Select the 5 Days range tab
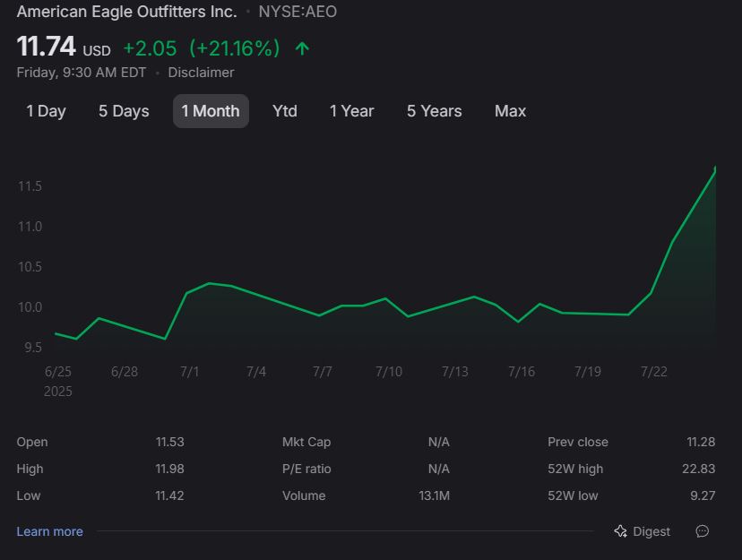Viewport: 742px width, 560px height. [x=124, y=111]
